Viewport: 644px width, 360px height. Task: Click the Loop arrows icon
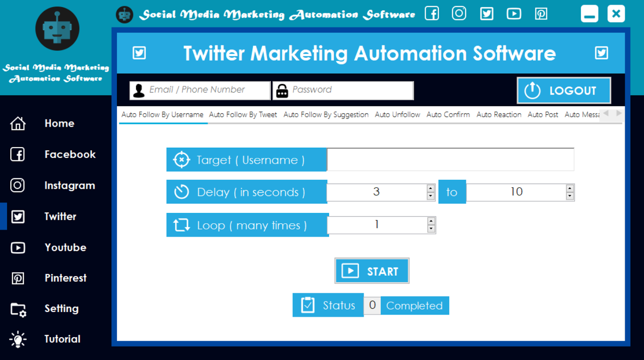[182, 225]
